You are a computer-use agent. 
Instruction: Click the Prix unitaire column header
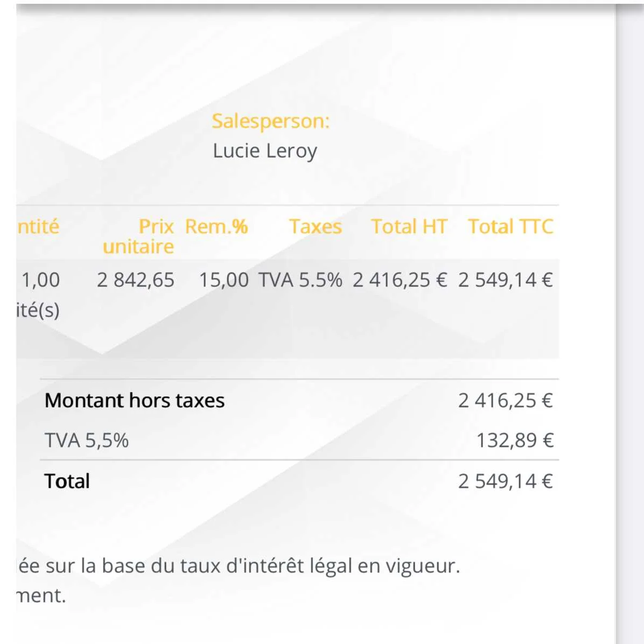click(138, 236)
